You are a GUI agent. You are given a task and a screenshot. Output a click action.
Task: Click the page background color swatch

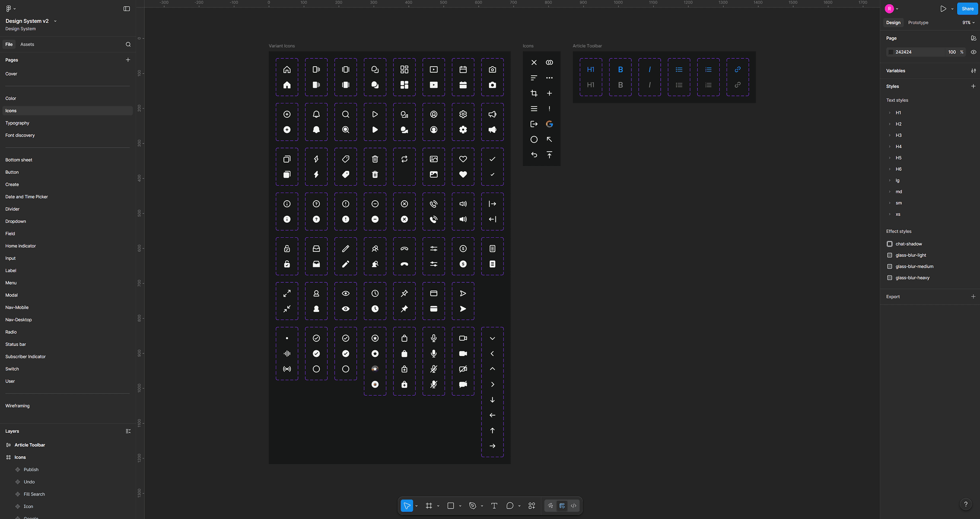[x=891, y=52]
